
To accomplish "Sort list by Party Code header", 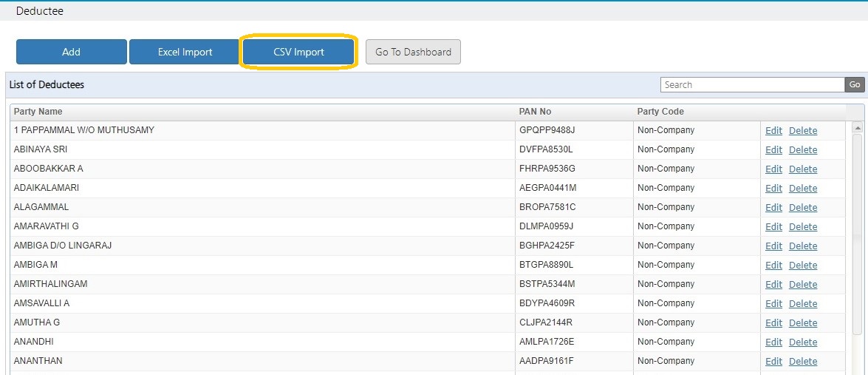I will 660,112.
